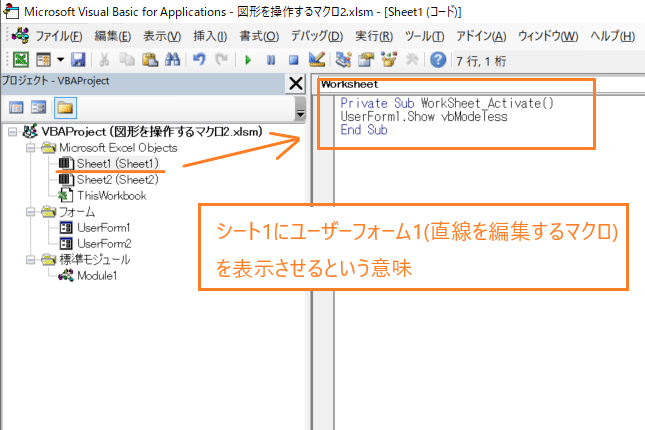The width and height of the screenshot is (645, 430).
Task: Toggle Folders view in project panel
Action: tap(65, 108)
